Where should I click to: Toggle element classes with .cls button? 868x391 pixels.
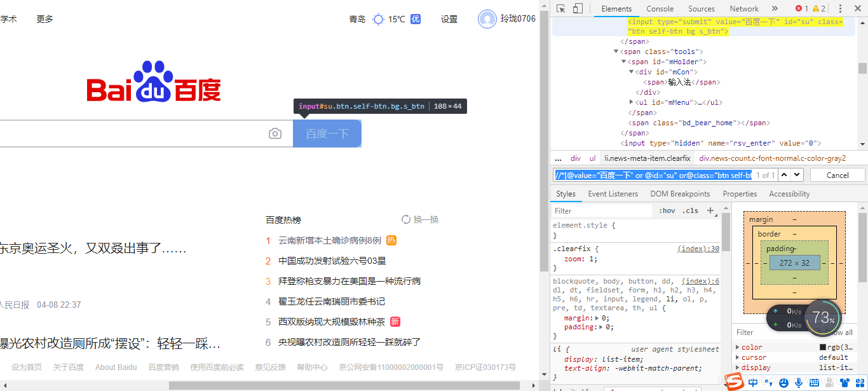(x=690, y=210)
